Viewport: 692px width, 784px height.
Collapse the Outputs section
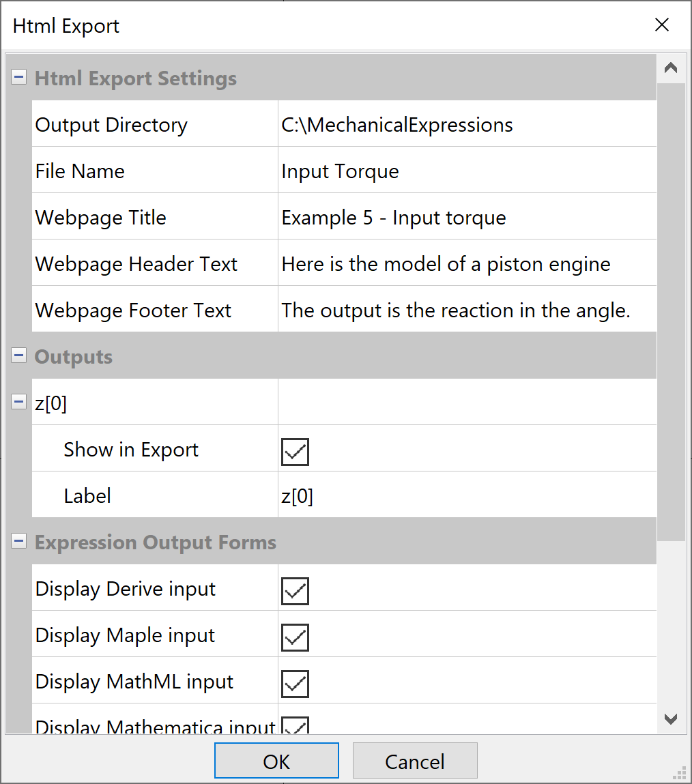[x=18, y=357]
